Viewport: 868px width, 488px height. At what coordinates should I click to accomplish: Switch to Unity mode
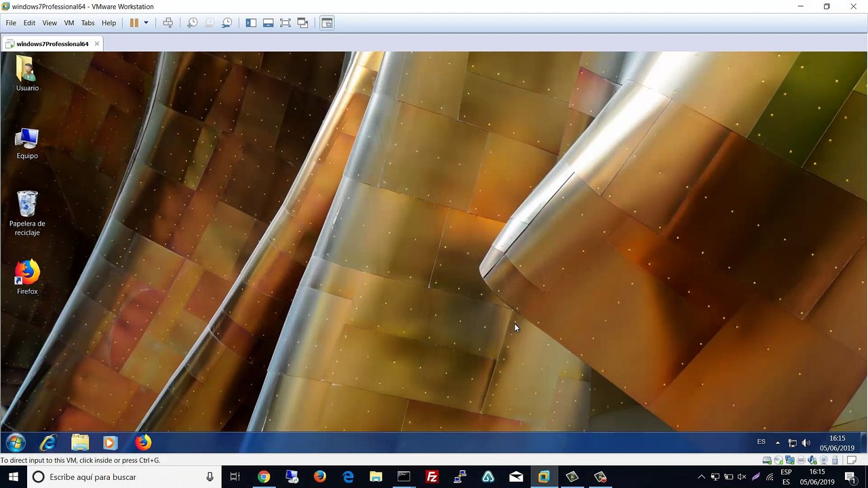pyautogui.click(x=302, y=23)
